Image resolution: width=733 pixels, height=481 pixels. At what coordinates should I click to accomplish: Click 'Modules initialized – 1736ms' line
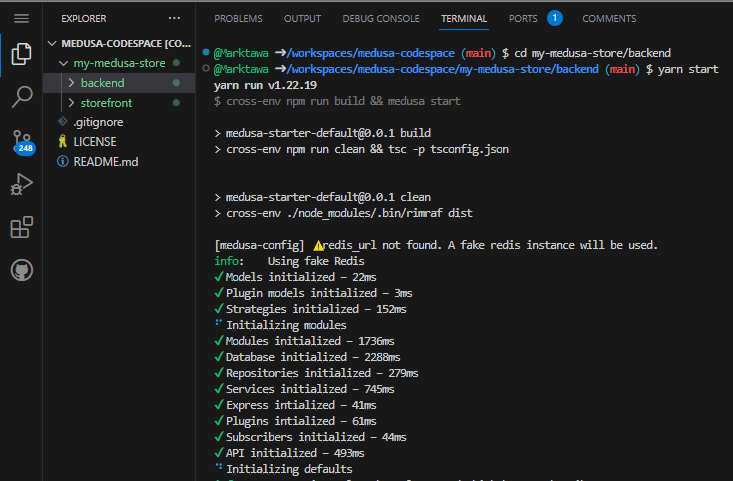click(x=304, y=341)
